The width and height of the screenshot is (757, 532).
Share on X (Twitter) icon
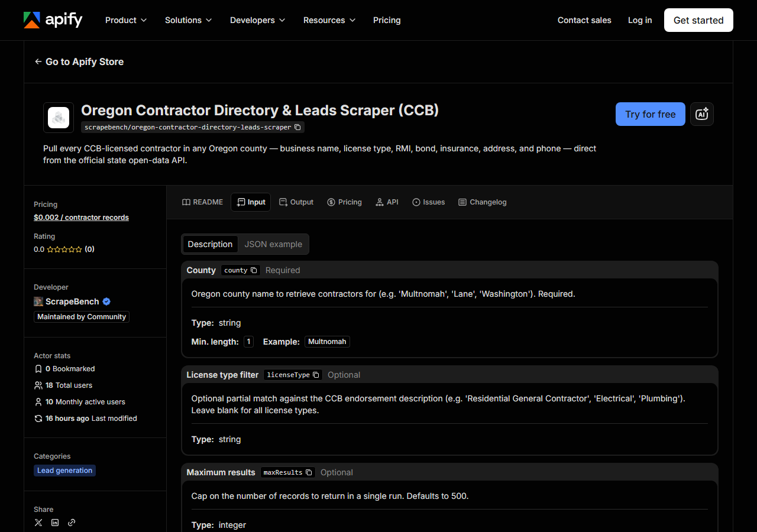coord(38,523)
